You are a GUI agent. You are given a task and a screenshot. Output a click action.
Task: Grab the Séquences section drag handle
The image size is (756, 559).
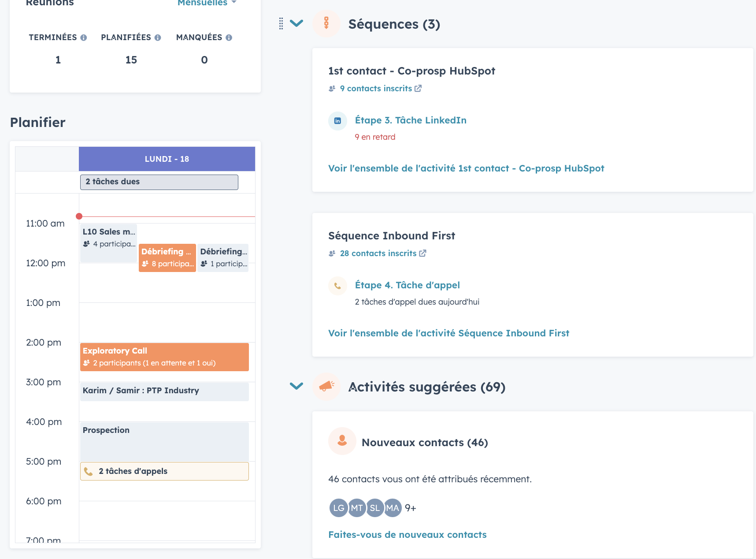click(x=281, y=23)
